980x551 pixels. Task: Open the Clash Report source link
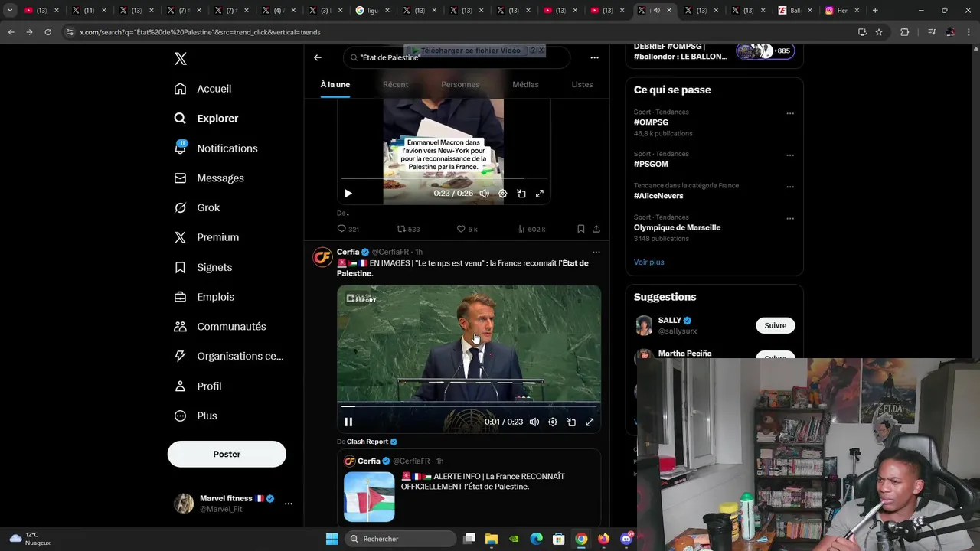click(372, 442)
